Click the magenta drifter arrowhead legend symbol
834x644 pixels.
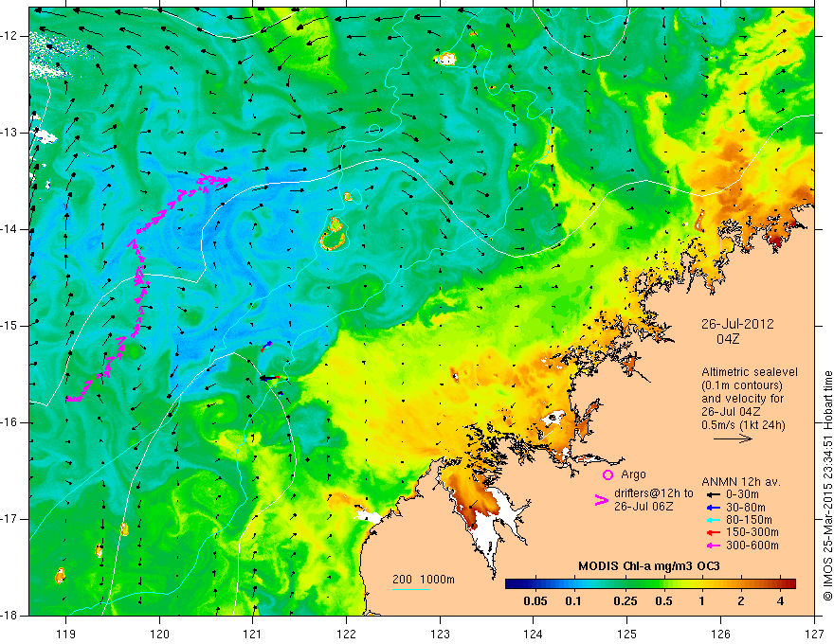tap(601, 500)
